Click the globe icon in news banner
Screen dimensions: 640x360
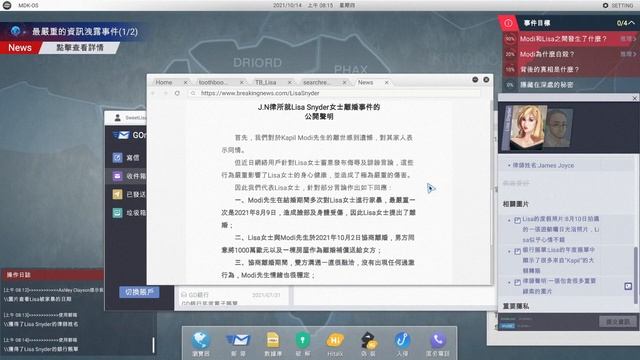point(16,31)
